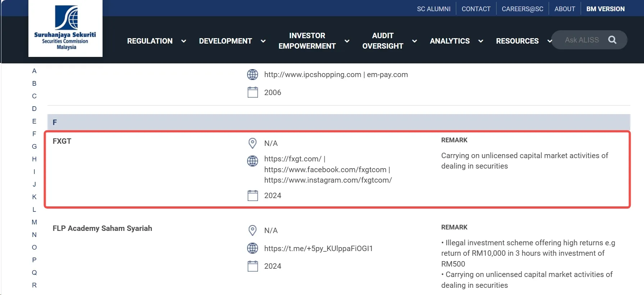Screen dimensions: 644x295
Task: Click the t.me Telegram address
Action: click(x=318, y=249)
